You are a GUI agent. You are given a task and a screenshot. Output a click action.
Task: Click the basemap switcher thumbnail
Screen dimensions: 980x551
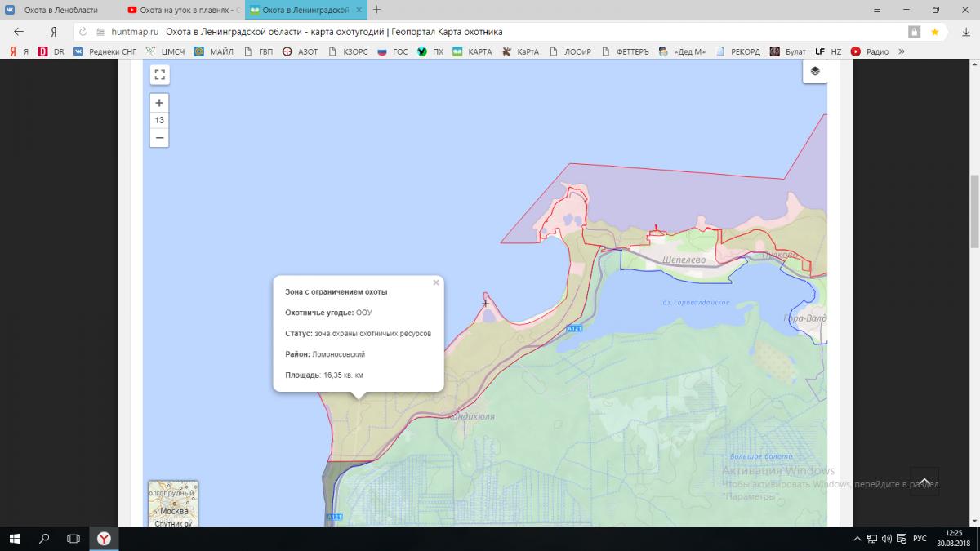(x=173, y=503)
